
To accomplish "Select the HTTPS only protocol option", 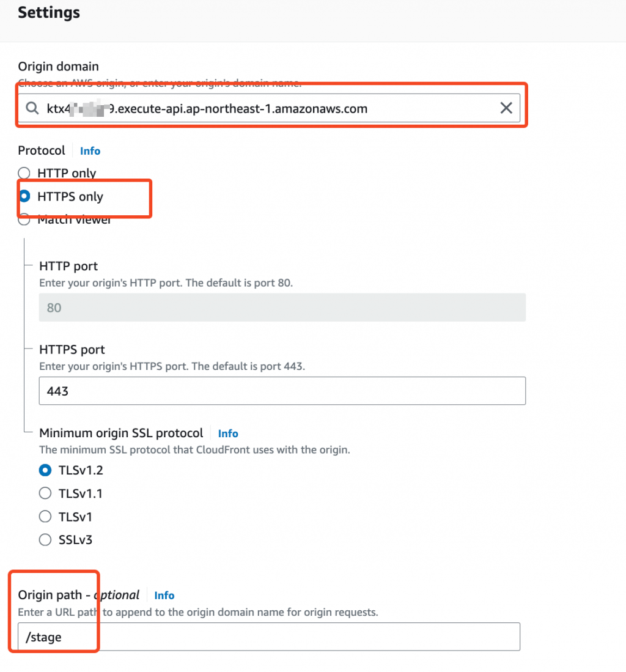I will (25, 196).
